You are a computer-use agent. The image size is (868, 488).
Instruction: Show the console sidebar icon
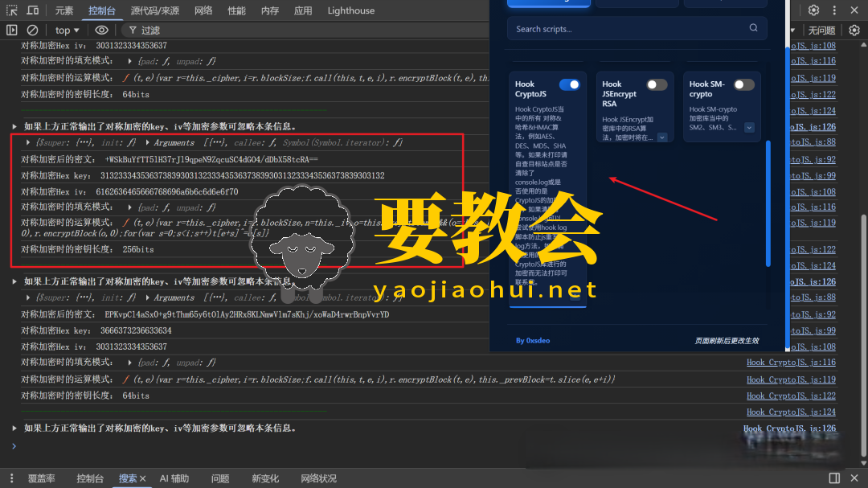(11, 30)
